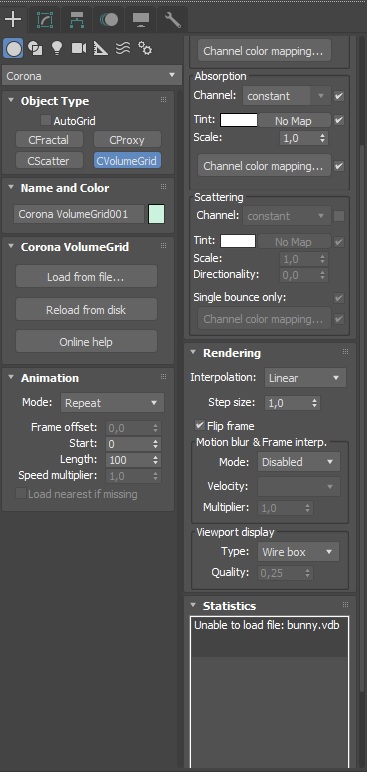Click the Corona VolumeGrid001 name field
The image size is (367, 772).
tap(79, 214)
